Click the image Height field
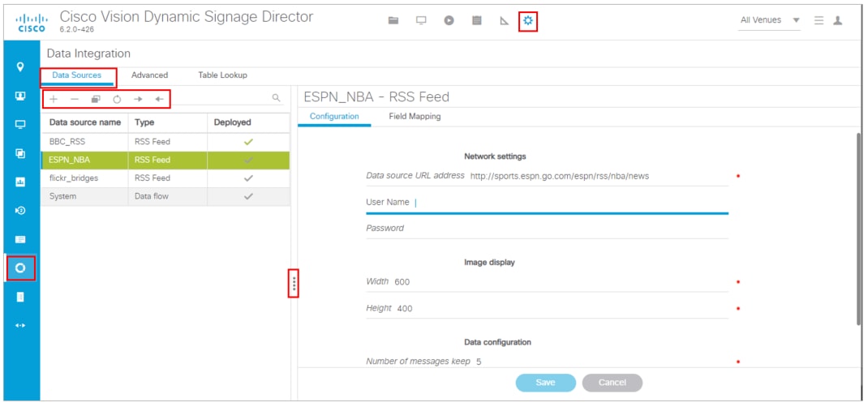868x407 pixels. (547, 308)
